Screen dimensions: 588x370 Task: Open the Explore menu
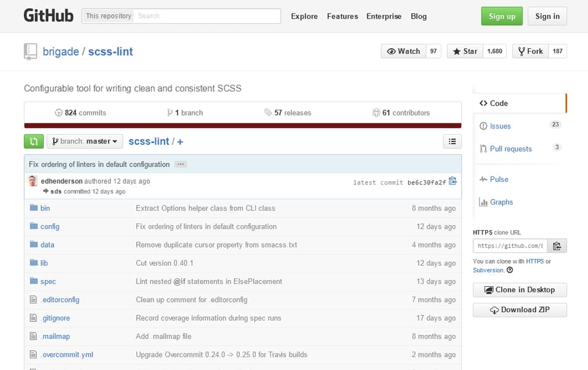pyautogui.click(x=304, y=16)
